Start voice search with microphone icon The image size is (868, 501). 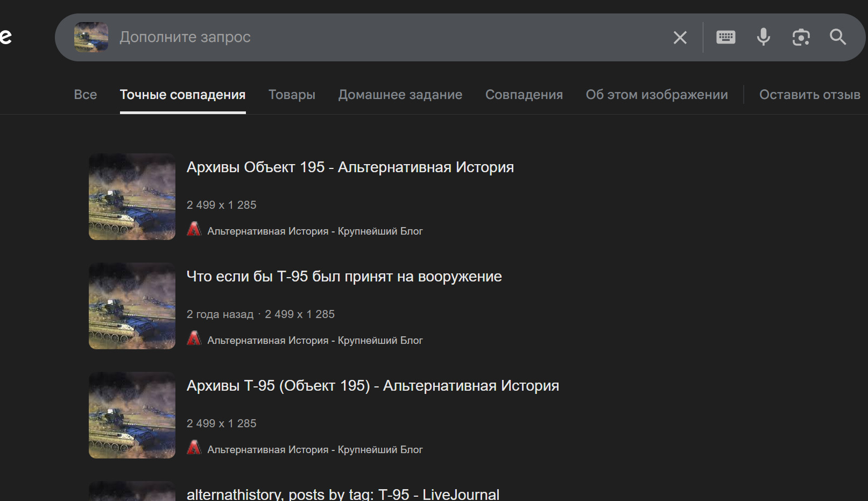pos(763,37)
